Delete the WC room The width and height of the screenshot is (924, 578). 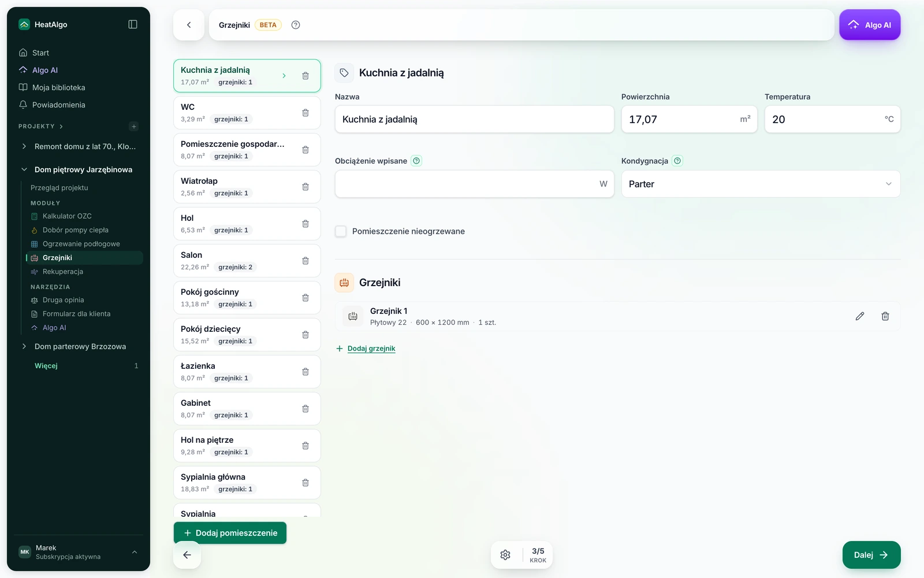click(x=305, y=113)
